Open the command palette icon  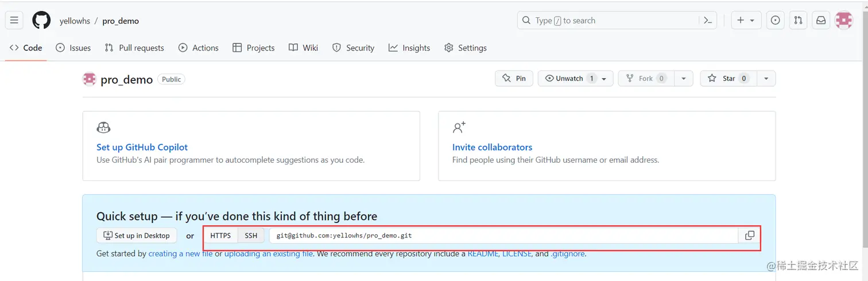click(x=708, y=20)
